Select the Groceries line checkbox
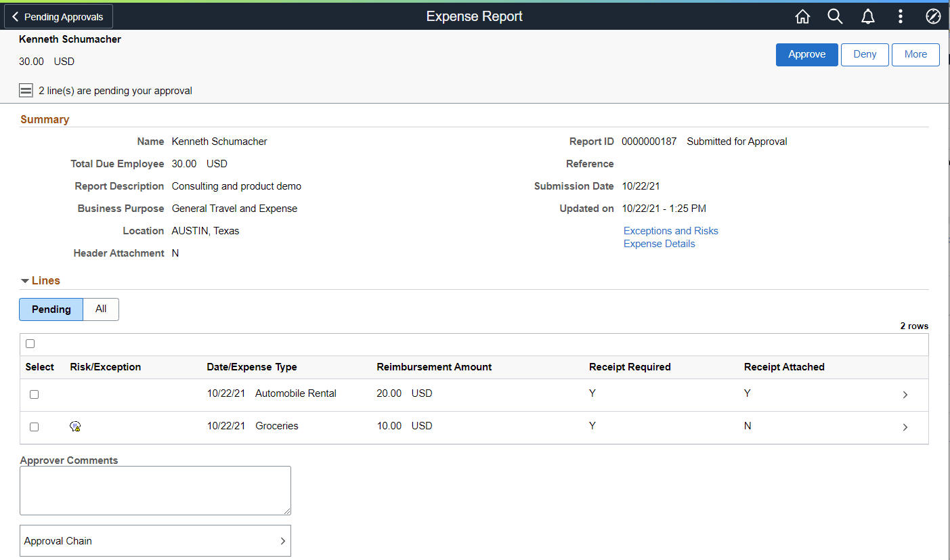This screenshot has height=560, width=950. pos(34,427)
